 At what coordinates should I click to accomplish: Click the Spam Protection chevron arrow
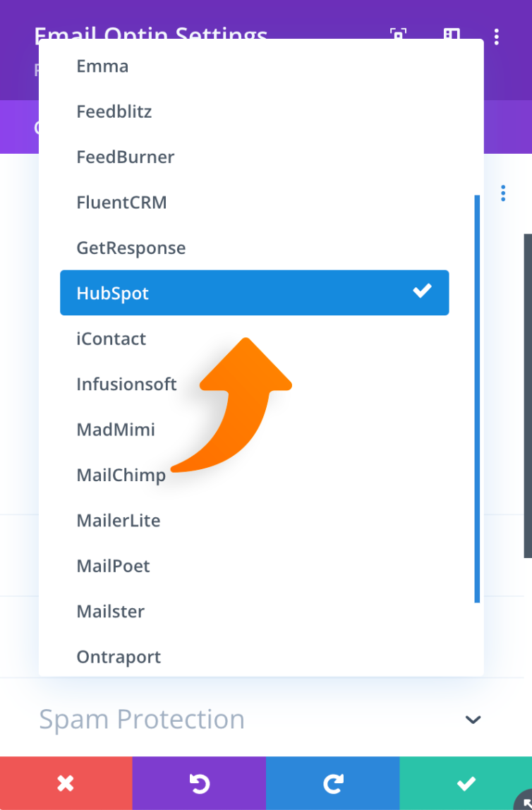click(x=473, y=719)
